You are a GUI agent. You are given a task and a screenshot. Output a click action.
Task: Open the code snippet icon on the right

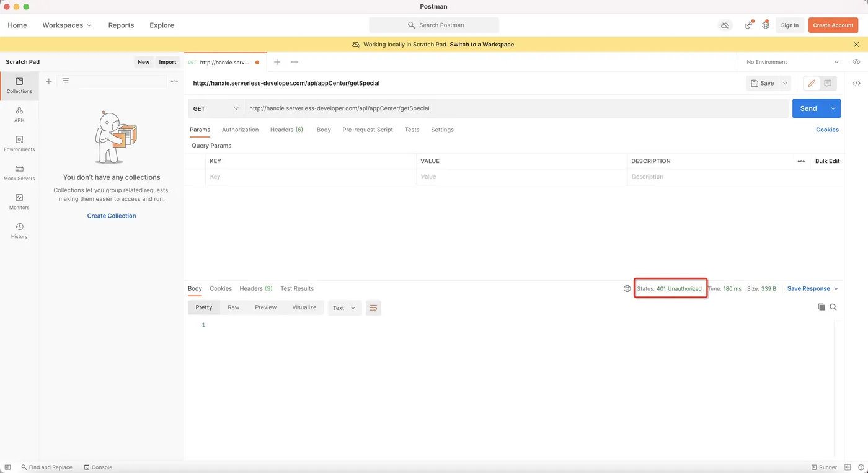(x=856, y=83)
